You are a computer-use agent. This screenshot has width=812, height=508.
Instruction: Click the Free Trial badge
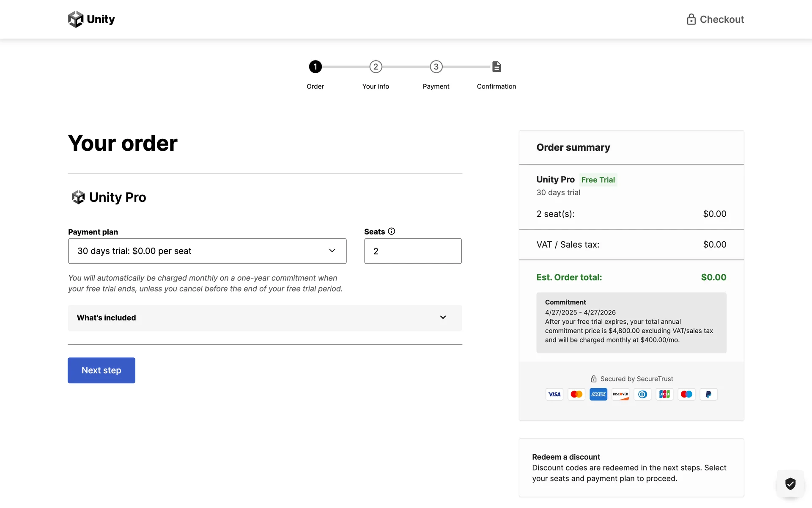(x=598, y=180)
